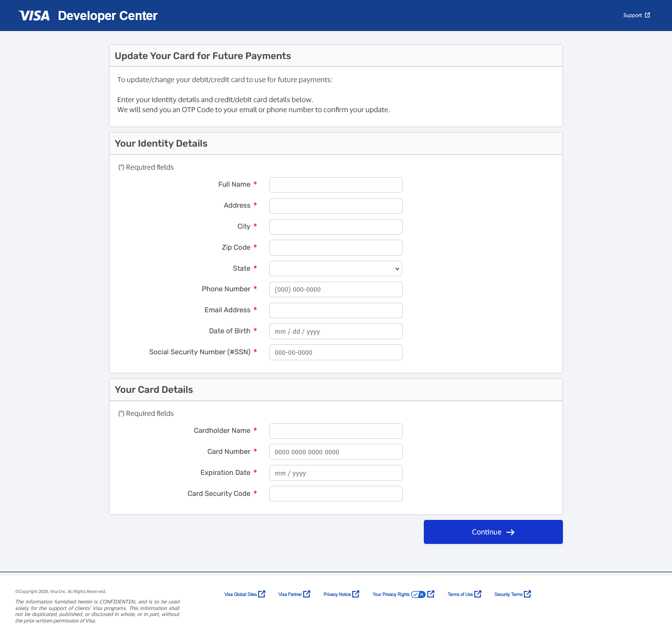Click the Full Name label

click(234, 185)
